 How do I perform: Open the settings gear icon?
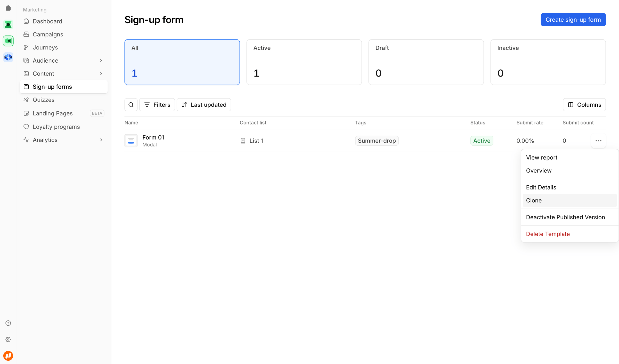click(8, 339)
